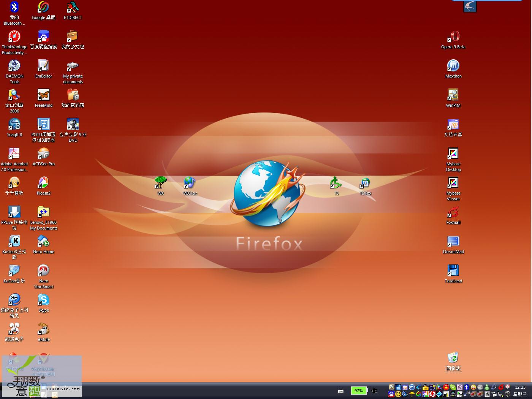Select the 我的公文包 briefcase icon
The height and width of the screenshot is (399, 532).
coord(73,40)
